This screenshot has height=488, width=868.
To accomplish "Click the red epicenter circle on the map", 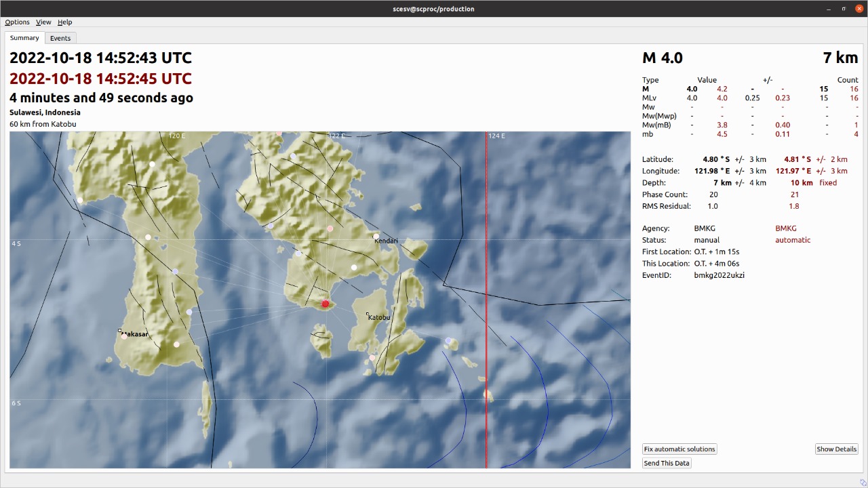I will (325, 304).
